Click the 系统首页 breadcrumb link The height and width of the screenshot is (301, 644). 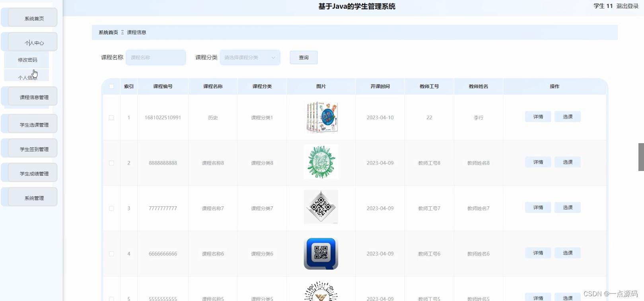click(x=108, y=33)
